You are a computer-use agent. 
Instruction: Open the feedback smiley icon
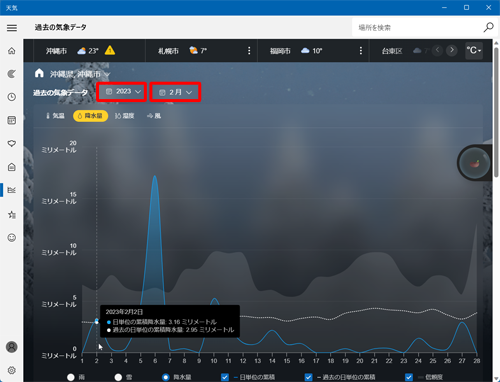click(12, 238)
